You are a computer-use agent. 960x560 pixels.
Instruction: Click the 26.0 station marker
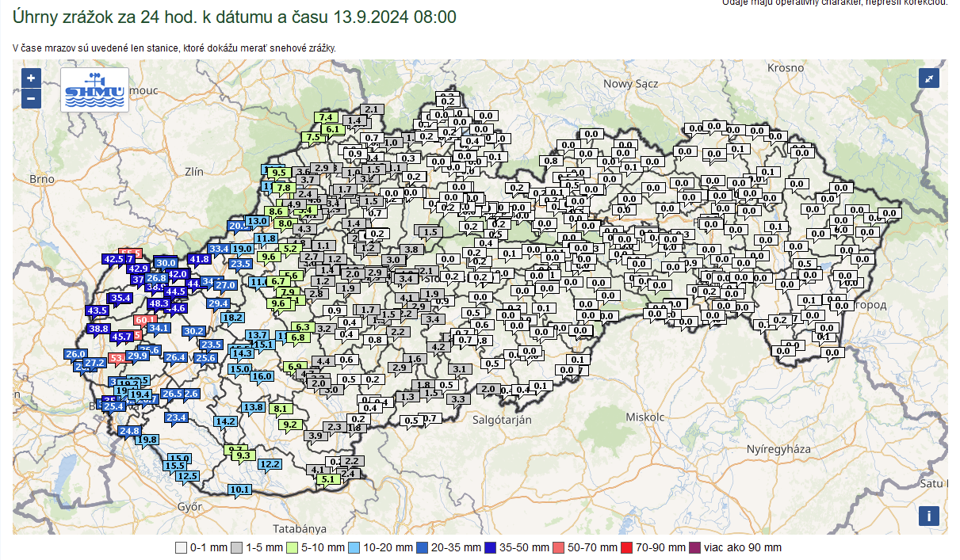pos(76,354)
